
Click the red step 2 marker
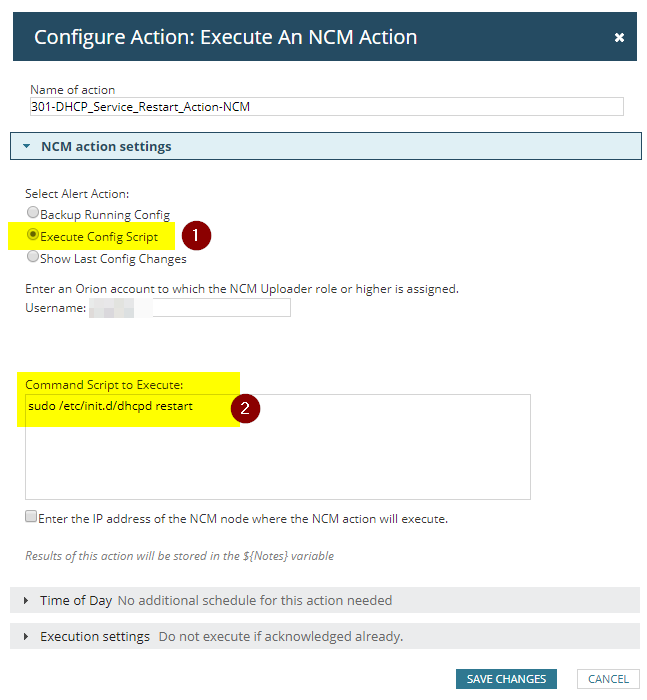click(245, 408)
